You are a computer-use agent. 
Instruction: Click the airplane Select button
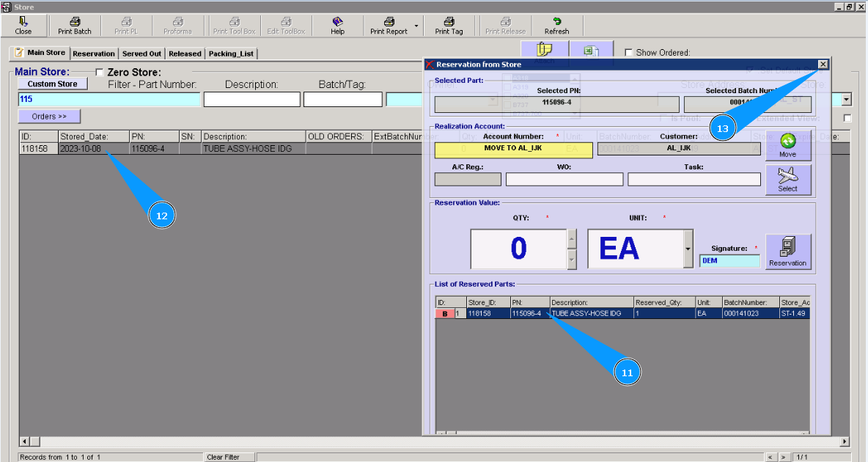(x=787, y=179)
